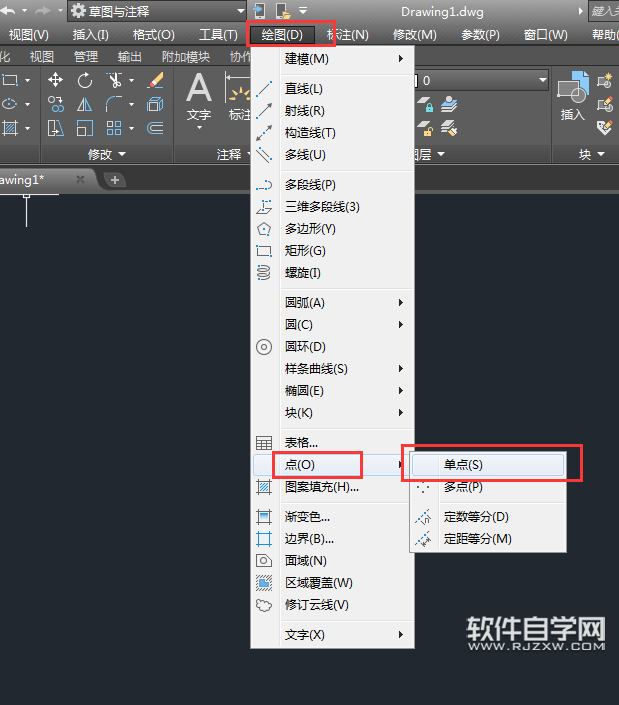Image resolution: width=619 pixels, height=705 pixels.
Task: Open the 参数(P) menu
Action: pos(481,35)
